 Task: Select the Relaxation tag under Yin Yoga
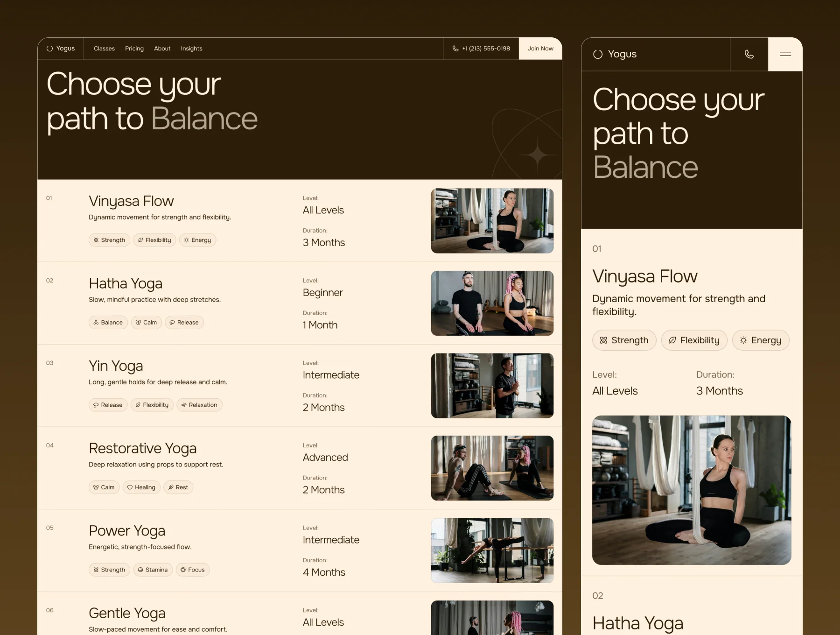(199, 405)
